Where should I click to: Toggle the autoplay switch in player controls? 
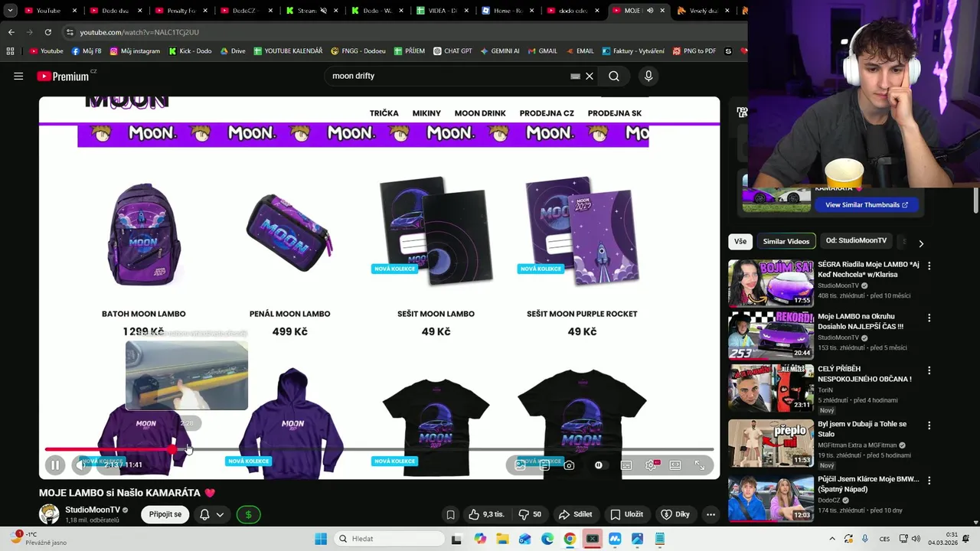pyautogui.click(x=598, y=465)
